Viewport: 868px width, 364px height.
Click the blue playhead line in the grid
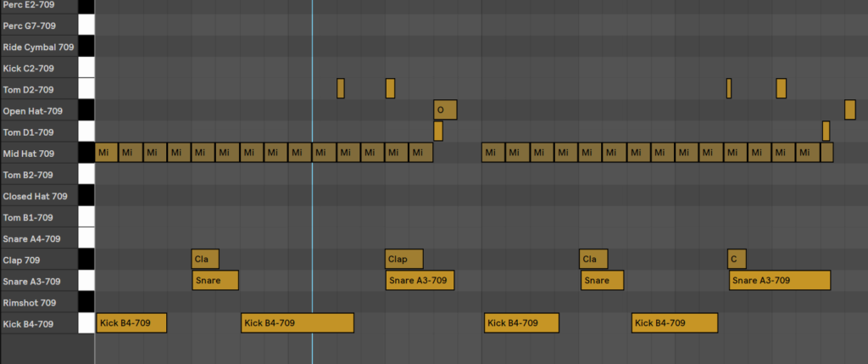pos(312,212)
